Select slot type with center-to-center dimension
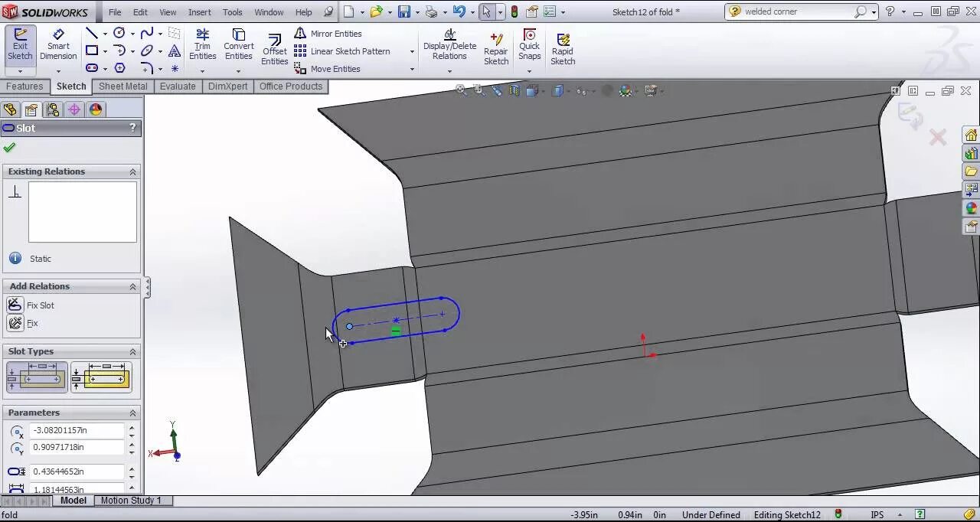Viewport: 980px width, 522px height. point(37,377)
